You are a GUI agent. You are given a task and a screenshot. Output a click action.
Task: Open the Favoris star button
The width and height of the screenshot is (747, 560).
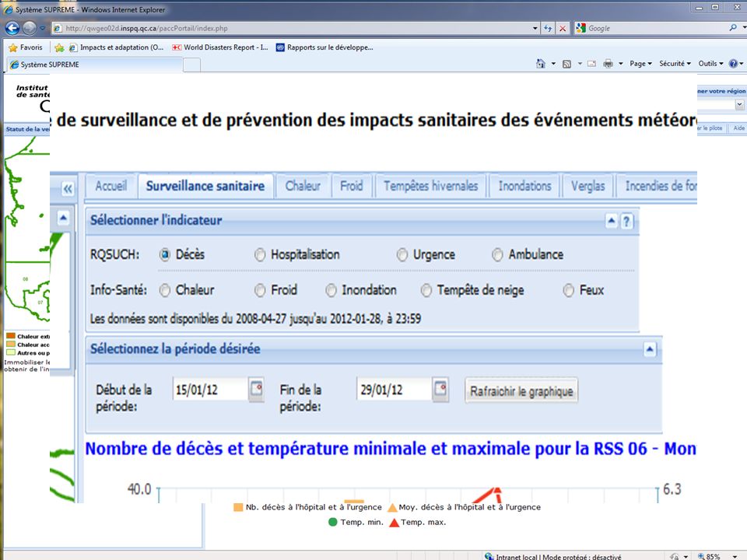(26, 47)
